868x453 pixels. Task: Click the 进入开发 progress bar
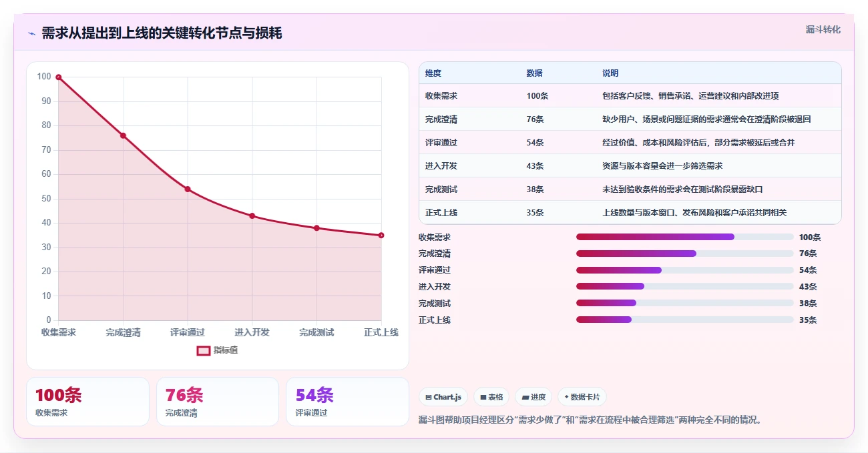click(x=685, y=287)
